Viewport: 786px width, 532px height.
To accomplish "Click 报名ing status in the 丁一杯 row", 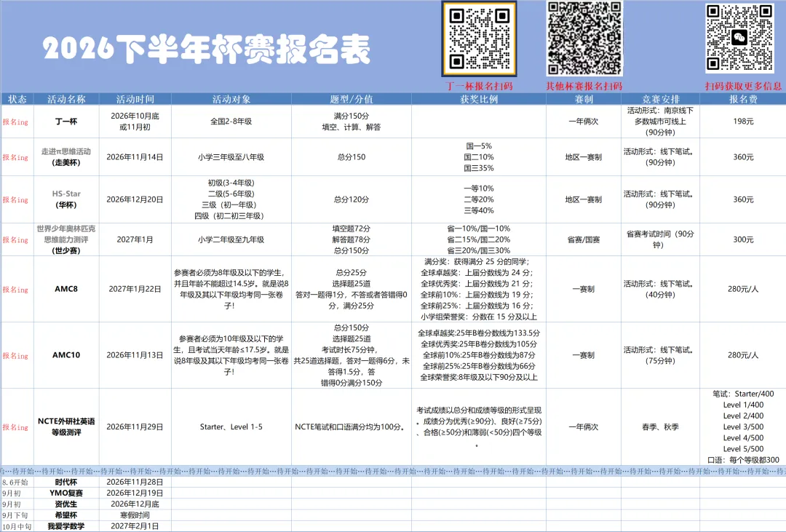I will 15,122.
